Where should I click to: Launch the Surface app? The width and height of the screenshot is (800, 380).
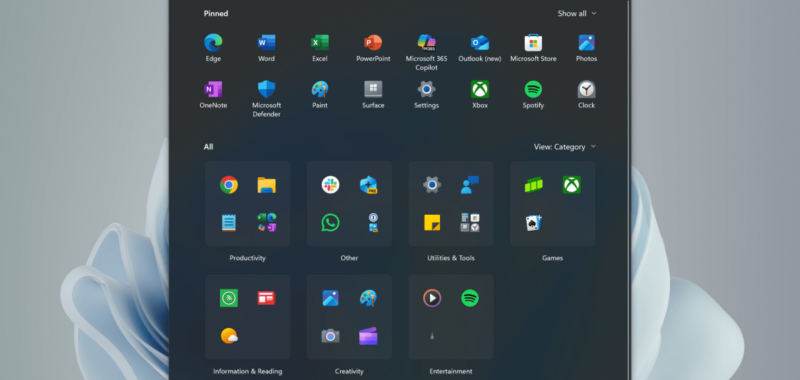point(373,89)
